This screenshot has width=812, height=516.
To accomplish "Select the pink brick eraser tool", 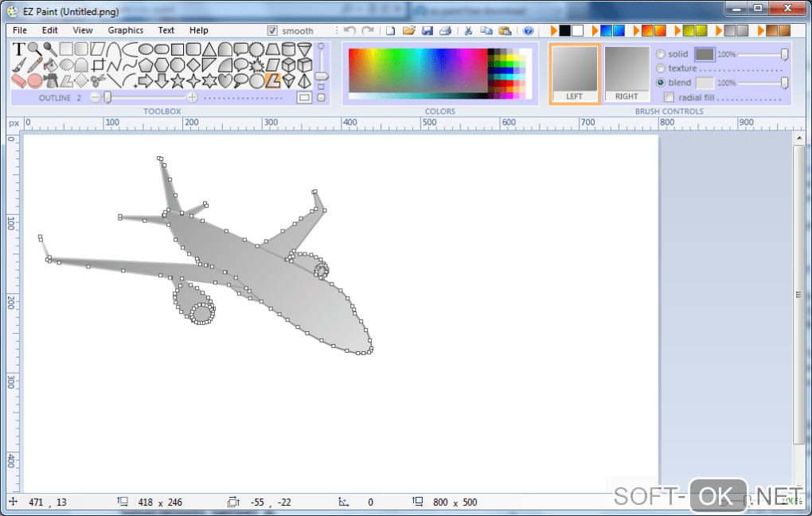I will [x=18, y=80].
